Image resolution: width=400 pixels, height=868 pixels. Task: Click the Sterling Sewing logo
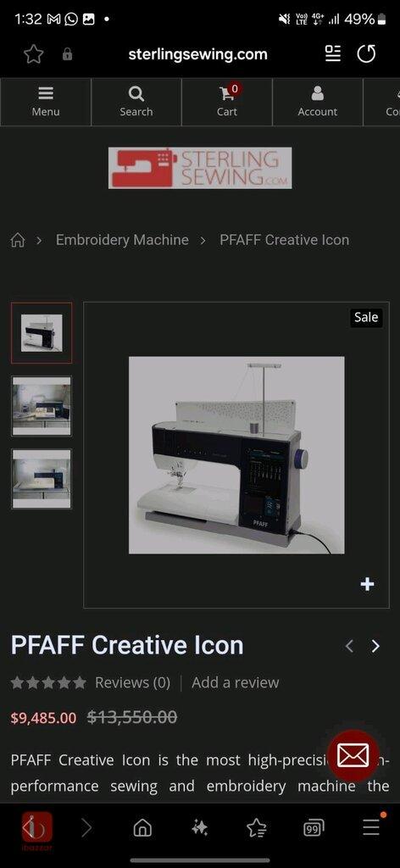(200, 168)
